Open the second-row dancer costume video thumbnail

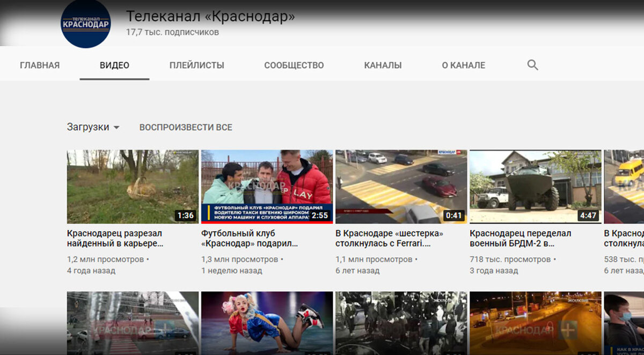(x=267, y=323)
